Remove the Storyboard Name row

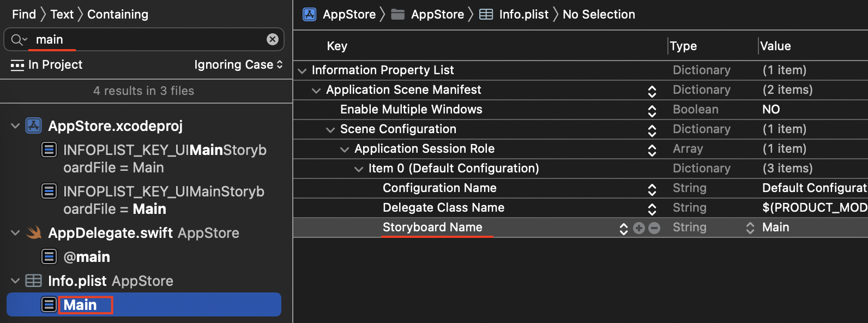click(654, 228)
